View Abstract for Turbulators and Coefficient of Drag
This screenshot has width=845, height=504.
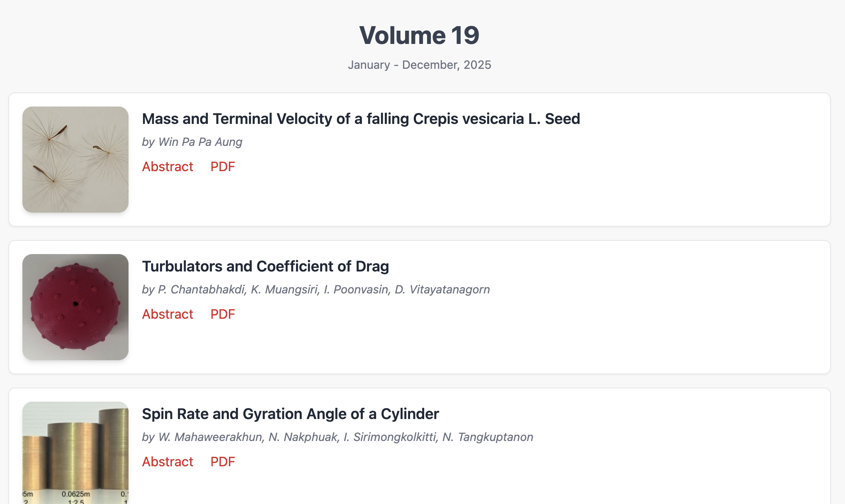(x=168, y=314)
